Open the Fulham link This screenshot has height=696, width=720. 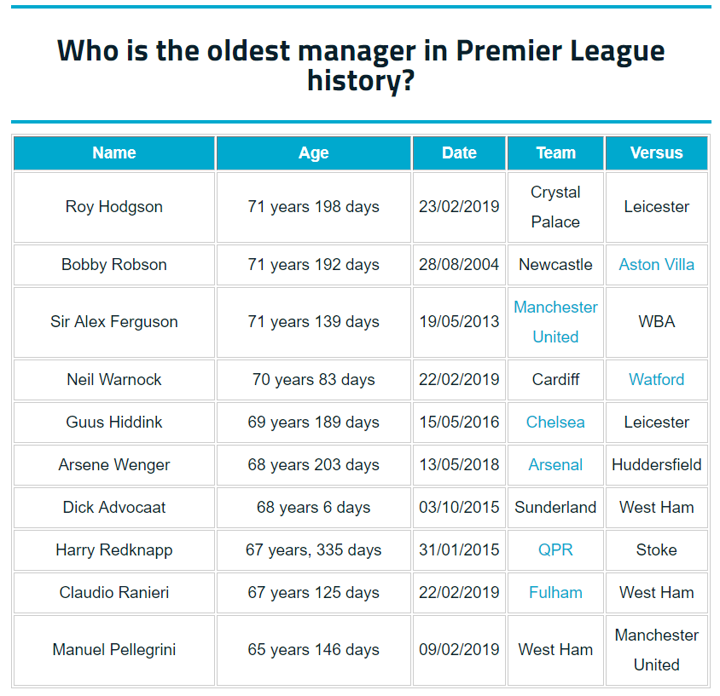pyautogui.click(x=555, y=592)
